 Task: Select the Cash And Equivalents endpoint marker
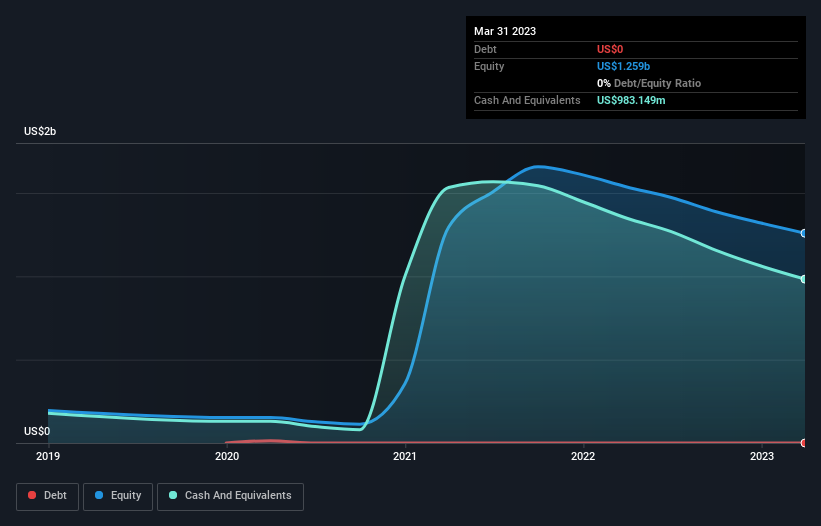pyautogui.click(x=804, y=279)
